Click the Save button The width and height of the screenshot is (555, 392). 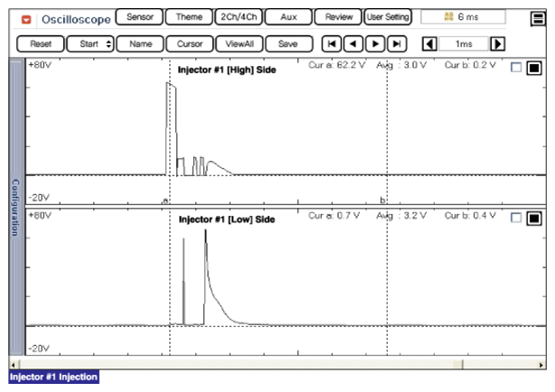288,43
